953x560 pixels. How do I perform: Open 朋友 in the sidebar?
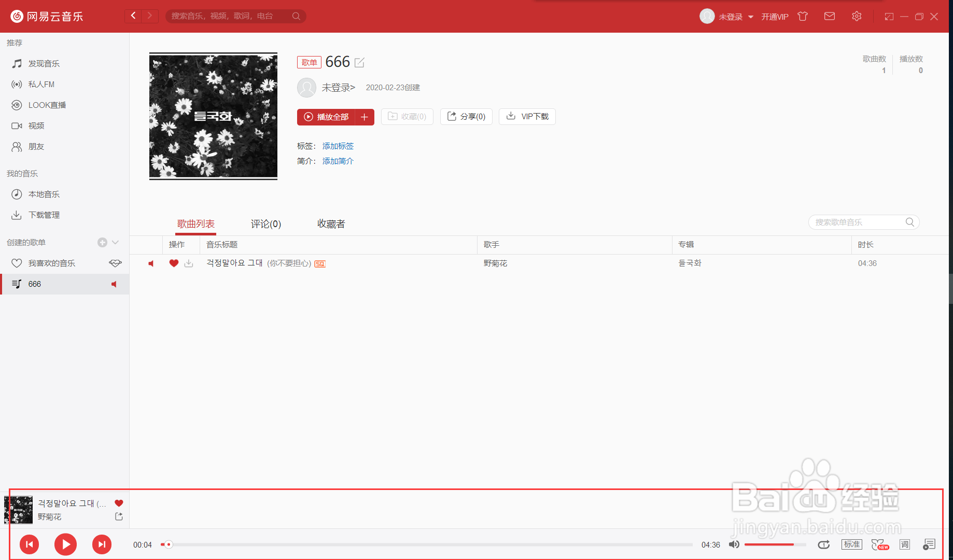tap(64, 147)
